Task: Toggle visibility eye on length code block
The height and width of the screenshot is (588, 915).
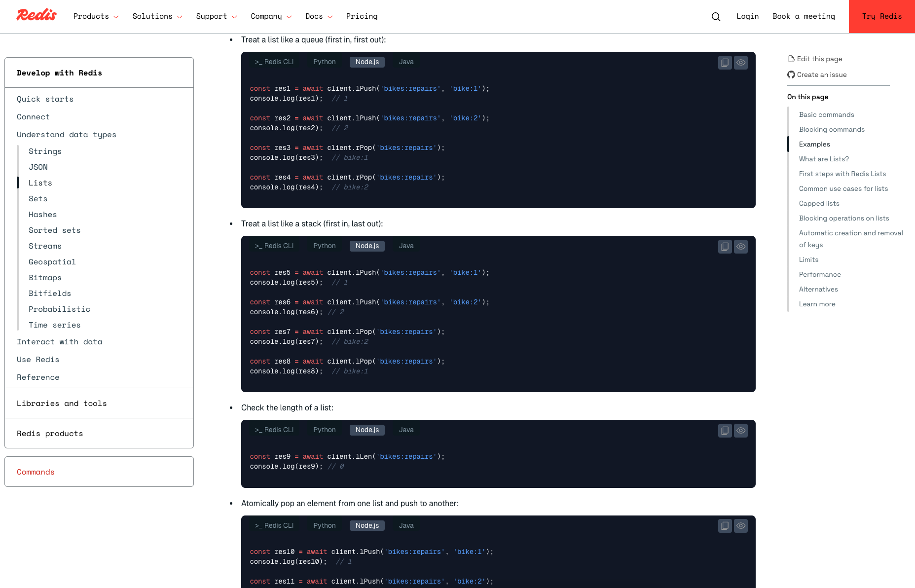Action: click(x=740, y=431)
